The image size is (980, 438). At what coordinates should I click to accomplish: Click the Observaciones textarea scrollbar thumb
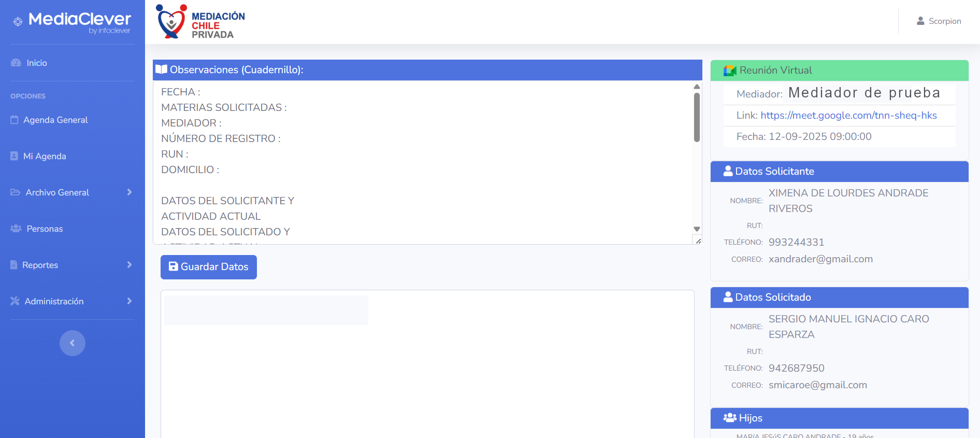pos(697,117)
